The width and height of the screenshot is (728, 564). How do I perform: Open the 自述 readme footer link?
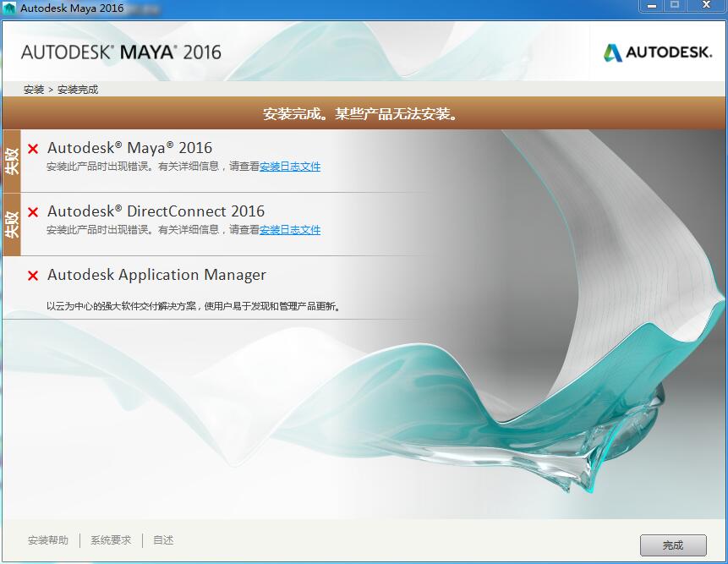(163, 540)
